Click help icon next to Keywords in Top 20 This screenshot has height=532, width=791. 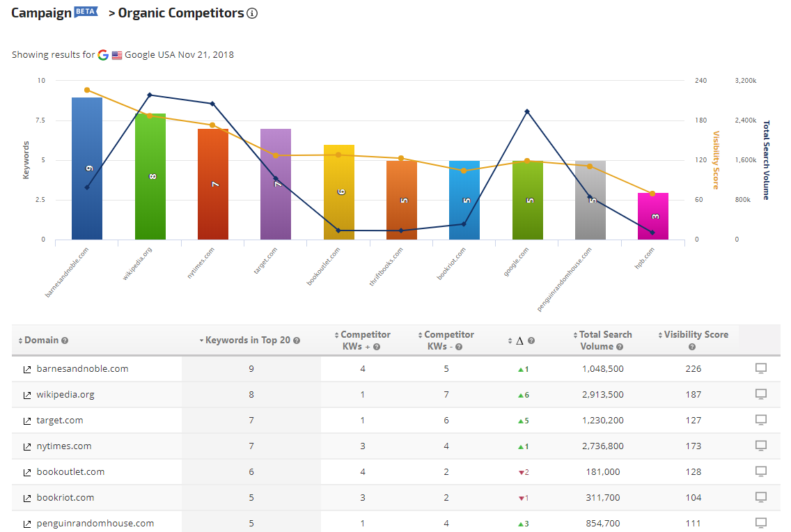297,341
